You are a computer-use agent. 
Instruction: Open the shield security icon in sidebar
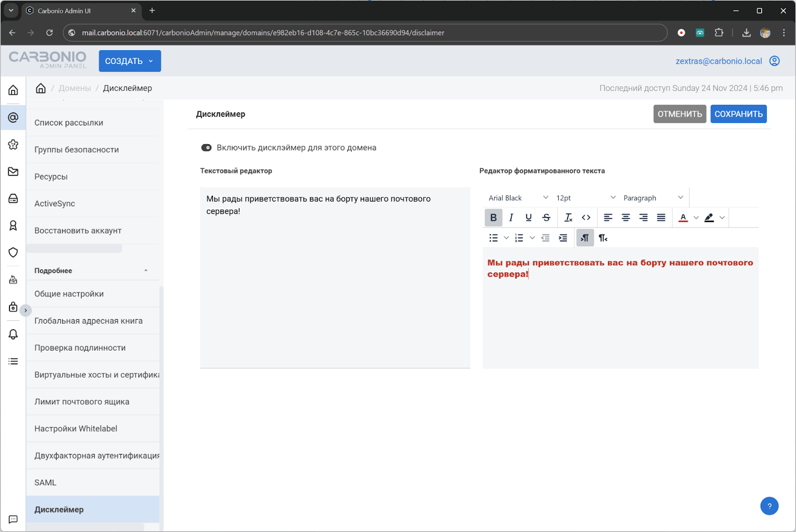pos(13,253)
